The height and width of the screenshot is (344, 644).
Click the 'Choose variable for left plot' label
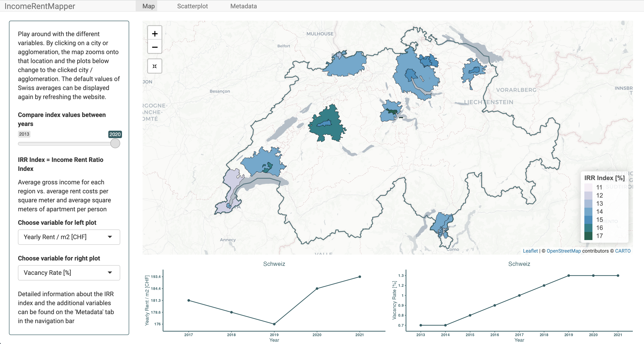(57, 223)
